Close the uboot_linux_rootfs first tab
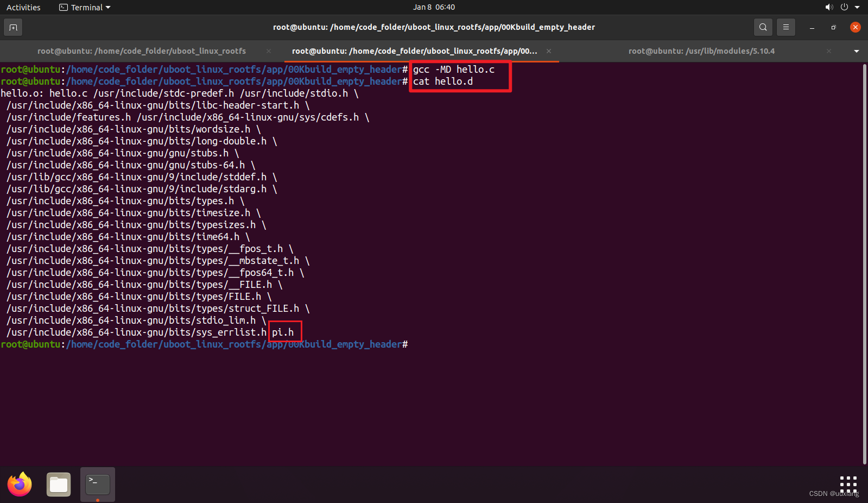Image resolution: width=868 pixels, height=503 pixels. pos(268,51)
